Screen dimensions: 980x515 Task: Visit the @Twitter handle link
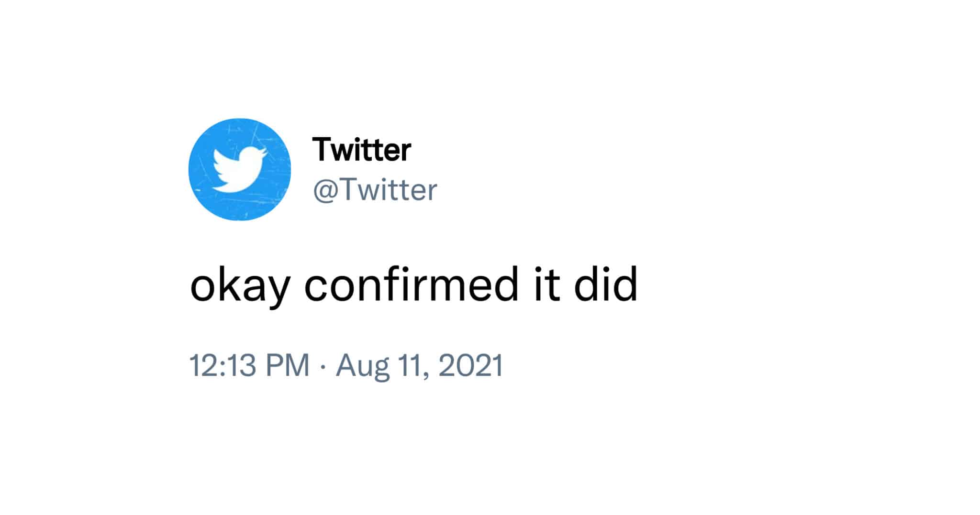click(375, 190)
